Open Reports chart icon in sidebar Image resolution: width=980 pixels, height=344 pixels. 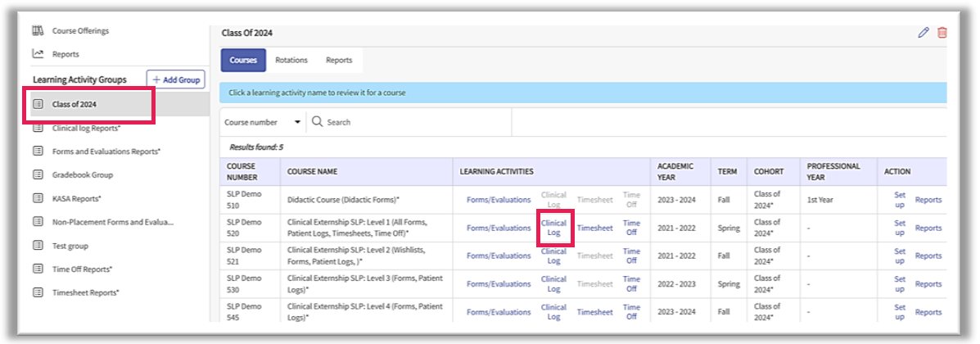[x=38, y=54]
